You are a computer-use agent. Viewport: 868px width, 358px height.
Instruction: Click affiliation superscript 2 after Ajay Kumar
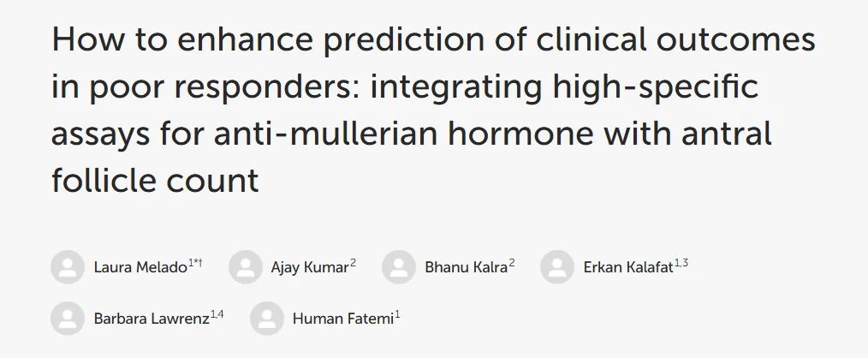[x=353, y=263]
